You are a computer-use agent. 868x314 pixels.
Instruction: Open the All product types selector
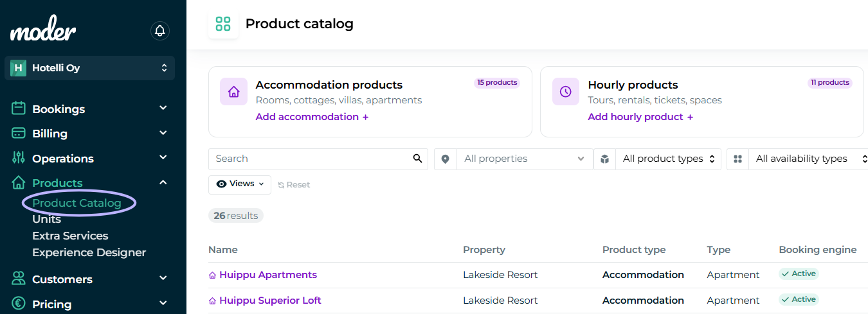click(x=668, y=159)
